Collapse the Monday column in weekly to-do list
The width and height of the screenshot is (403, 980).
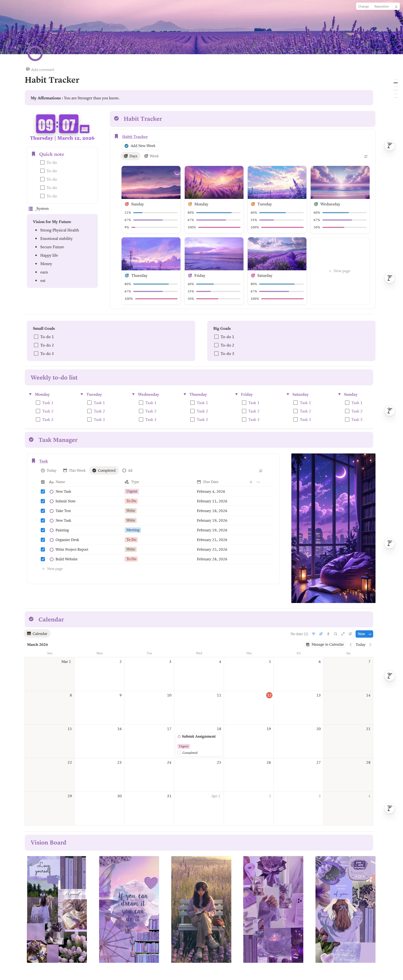tap(30, 394)
